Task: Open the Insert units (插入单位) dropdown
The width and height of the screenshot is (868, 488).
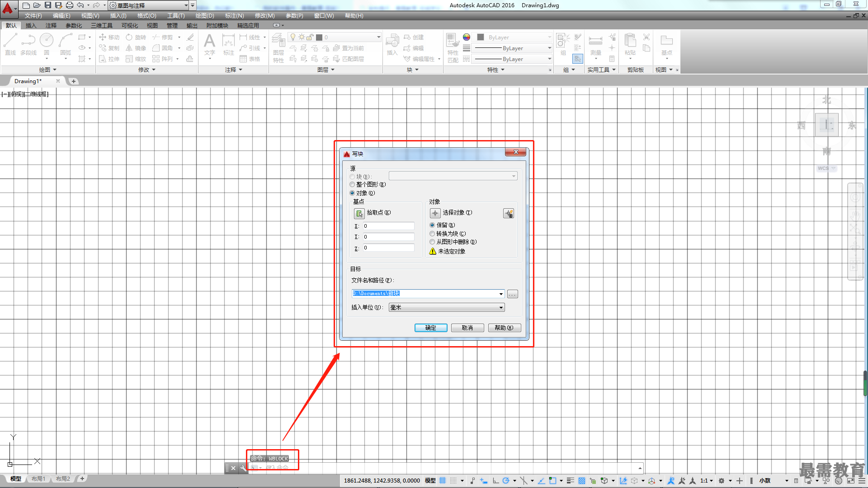Action: point(447,307)
